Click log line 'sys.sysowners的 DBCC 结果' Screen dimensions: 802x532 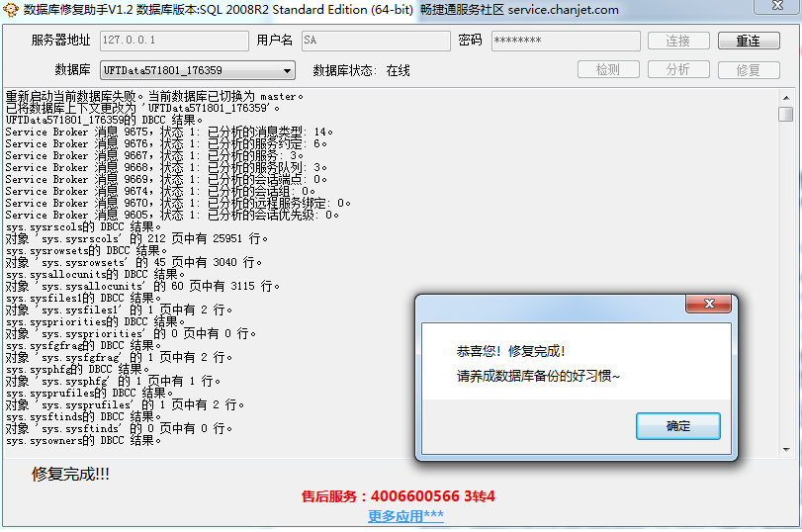point(83,440)
